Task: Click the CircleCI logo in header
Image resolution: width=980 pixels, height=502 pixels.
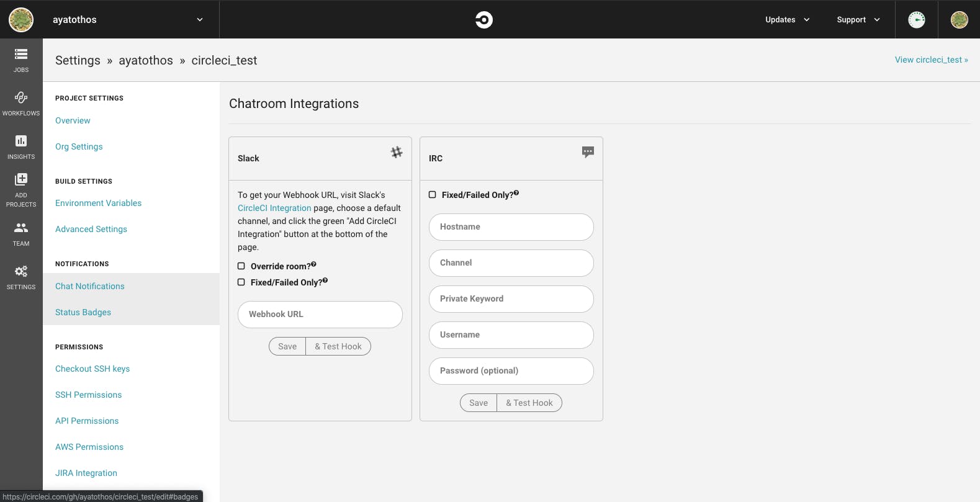Action: [x=484, y=20]
